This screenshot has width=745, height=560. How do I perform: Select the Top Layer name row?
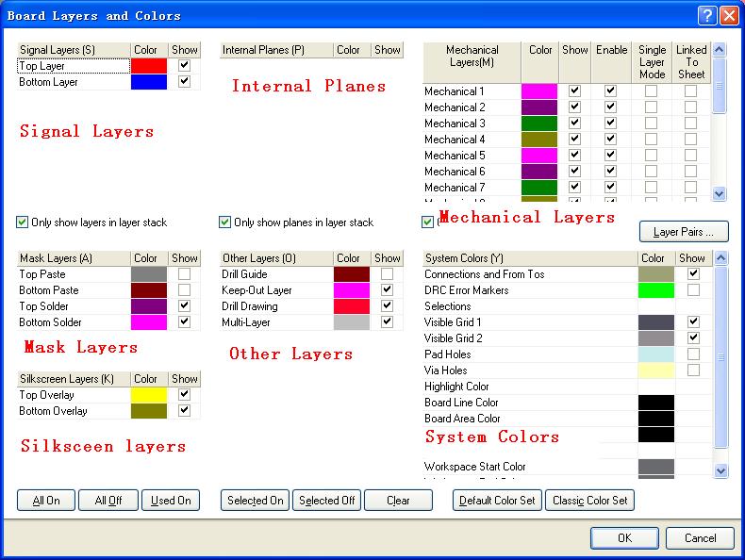tap(74, 66)
